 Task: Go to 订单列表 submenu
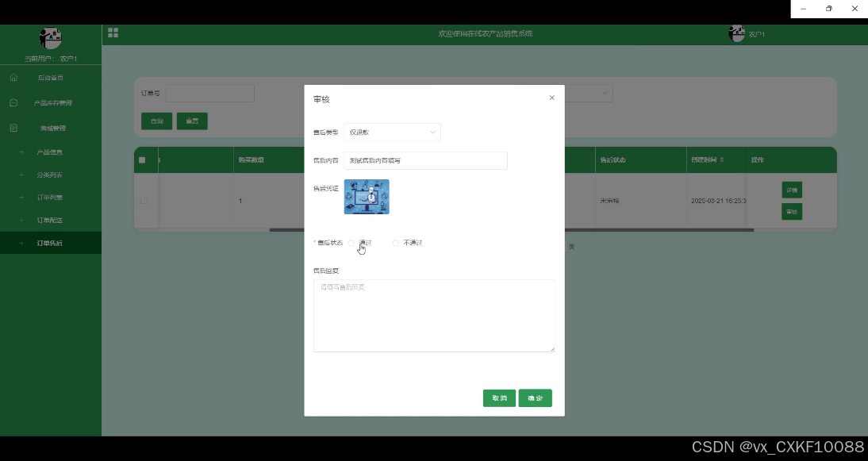coord(50,198)
